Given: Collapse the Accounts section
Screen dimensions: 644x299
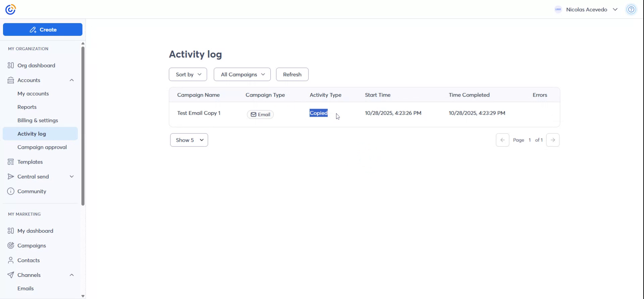Looking at the screenshot, I should 71,80.
